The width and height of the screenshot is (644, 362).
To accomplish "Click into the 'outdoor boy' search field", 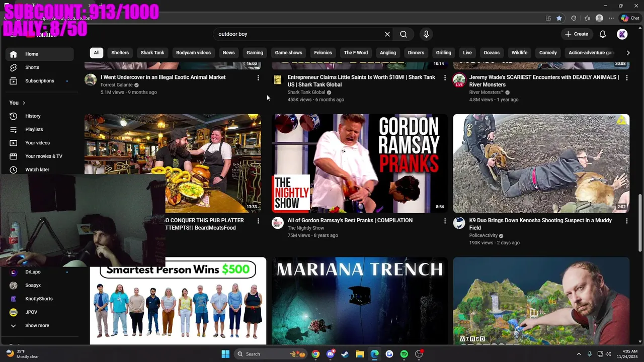I will point(297,34).
